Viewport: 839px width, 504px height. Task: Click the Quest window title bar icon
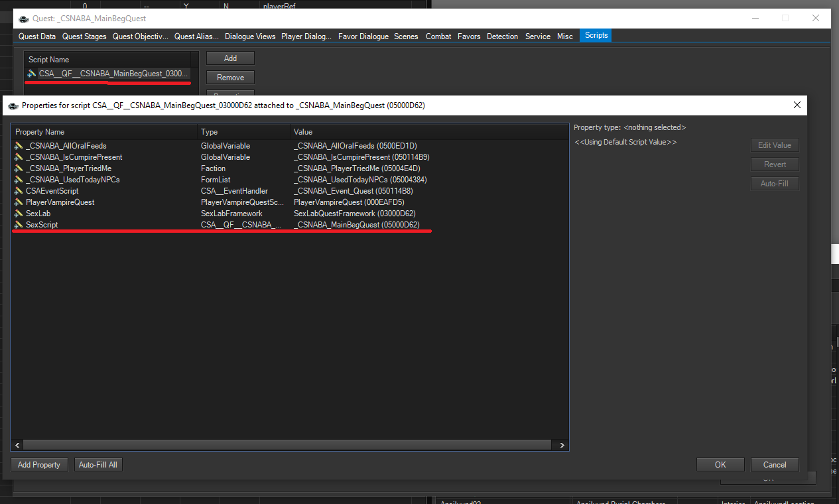[24, 19]
